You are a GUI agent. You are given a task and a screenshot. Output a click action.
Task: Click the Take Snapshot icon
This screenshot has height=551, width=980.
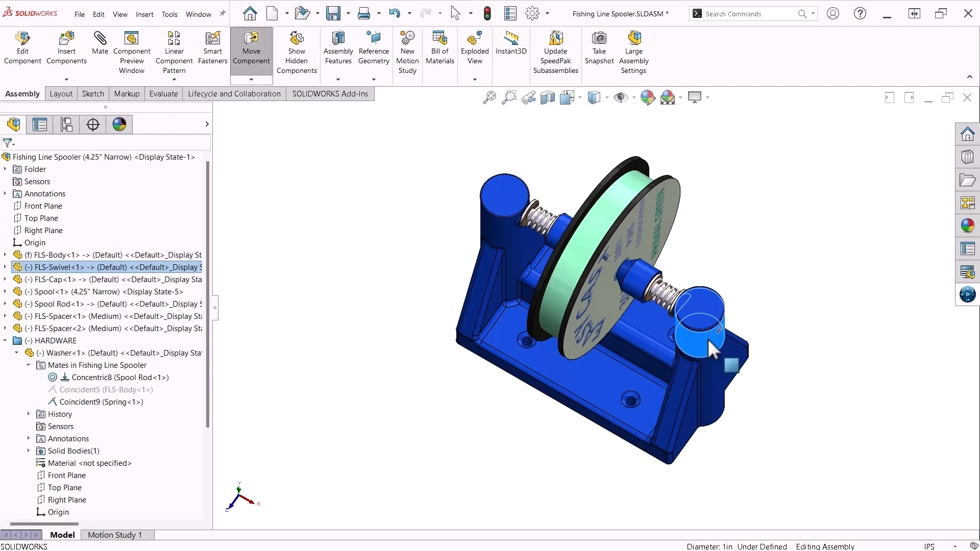[x=599, y=48]
